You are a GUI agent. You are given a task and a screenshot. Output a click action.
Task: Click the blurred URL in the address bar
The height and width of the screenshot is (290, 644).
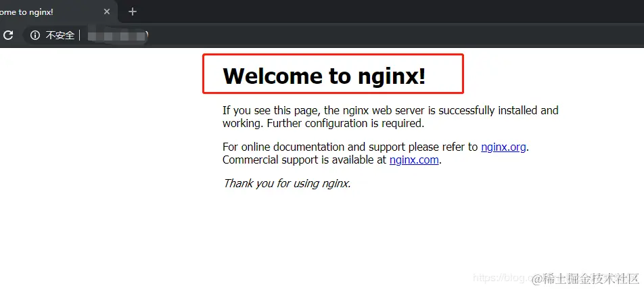(x=118, y=36)
